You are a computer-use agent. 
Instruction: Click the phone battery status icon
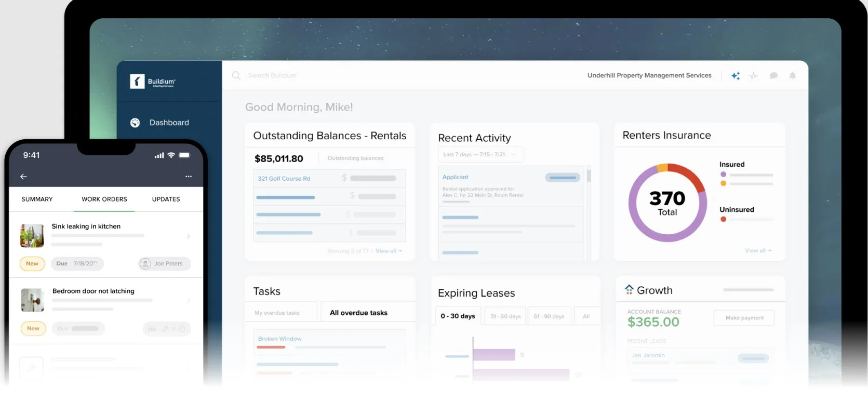point(184,155)
